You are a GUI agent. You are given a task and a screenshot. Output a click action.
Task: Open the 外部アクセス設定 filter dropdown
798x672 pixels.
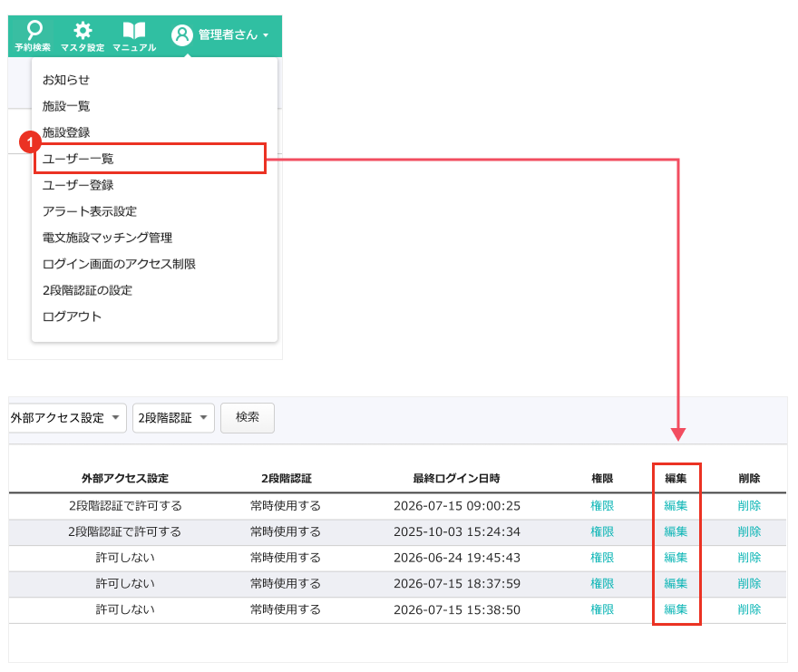pyautogui.click(x=67, y=418)
